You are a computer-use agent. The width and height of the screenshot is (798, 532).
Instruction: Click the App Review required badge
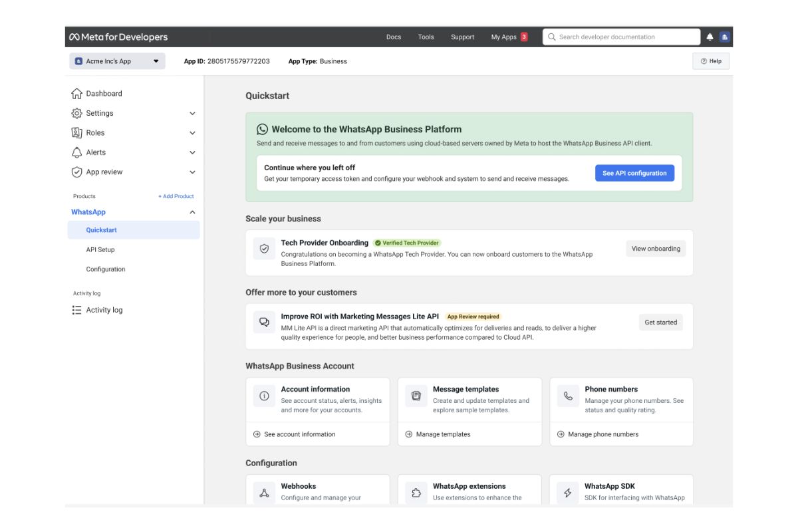tap(473, 317)
